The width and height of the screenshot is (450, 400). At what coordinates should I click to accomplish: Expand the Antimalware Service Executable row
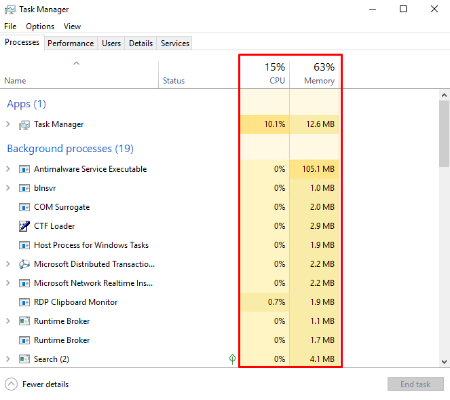click(8, 169)
